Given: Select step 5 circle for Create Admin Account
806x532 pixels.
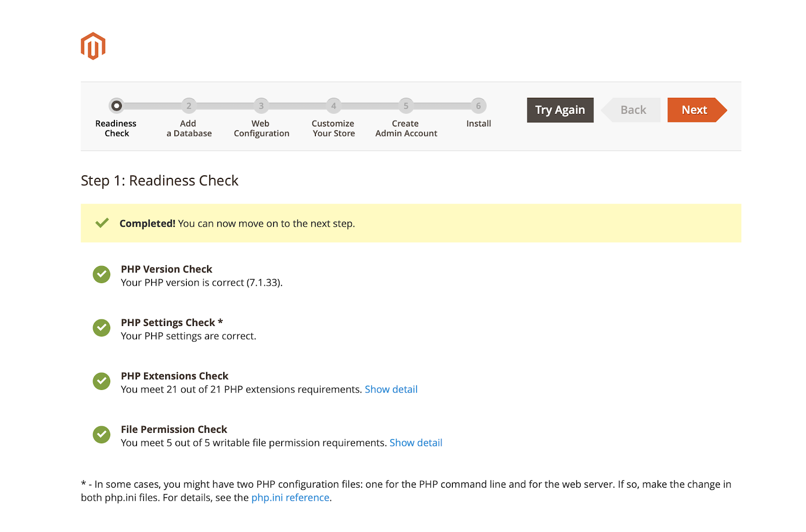Looking at the screenshot, I should (x=406, y=106).
